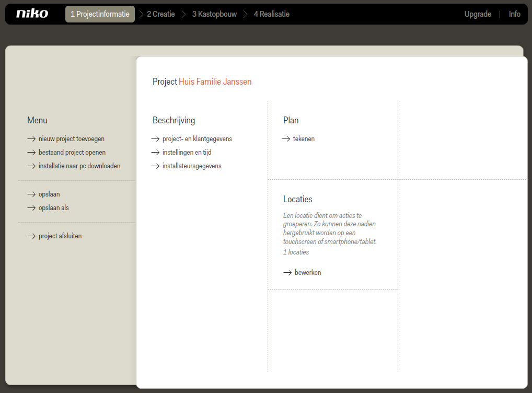
Task: Click the 'Plan' heading
Action: [x=291, y=121]
